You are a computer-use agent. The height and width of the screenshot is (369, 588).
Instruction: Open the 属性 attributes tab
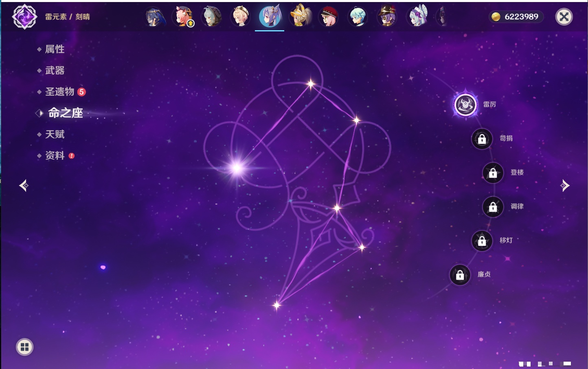[x=55, y=49]
